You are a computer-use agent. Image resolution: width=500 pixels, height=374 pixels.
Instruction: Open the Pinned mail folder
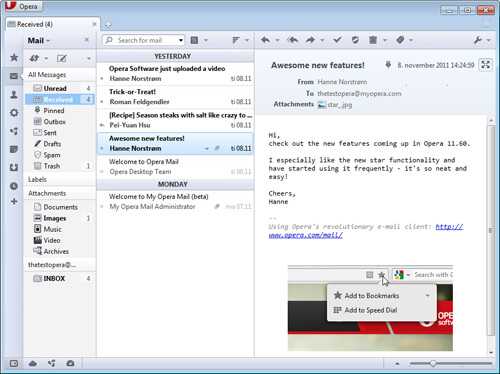[x=60, y=111]
